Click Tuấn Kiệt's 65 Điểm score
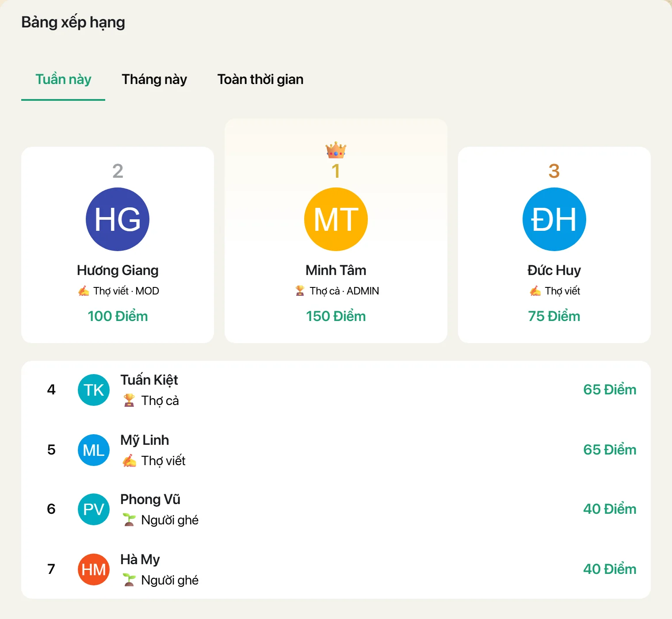672x619 pixels. [x=610, y=390]
